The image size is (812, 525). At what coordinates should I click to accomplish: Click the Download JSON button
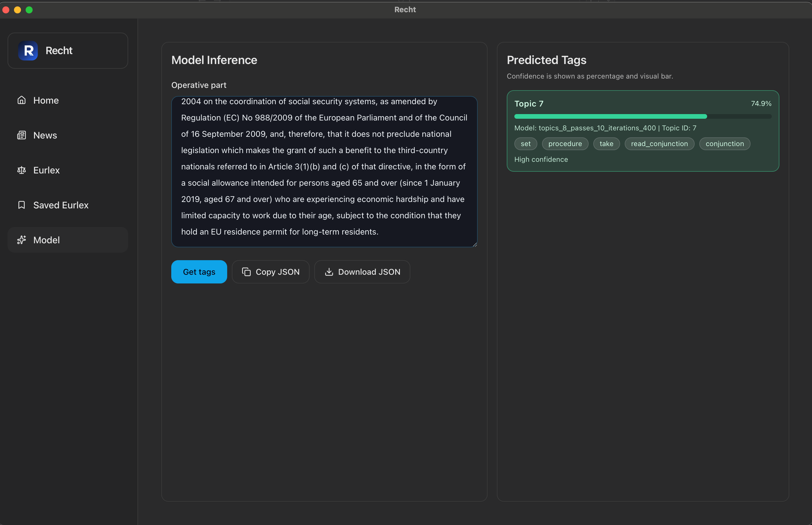(x=362, y=272)
